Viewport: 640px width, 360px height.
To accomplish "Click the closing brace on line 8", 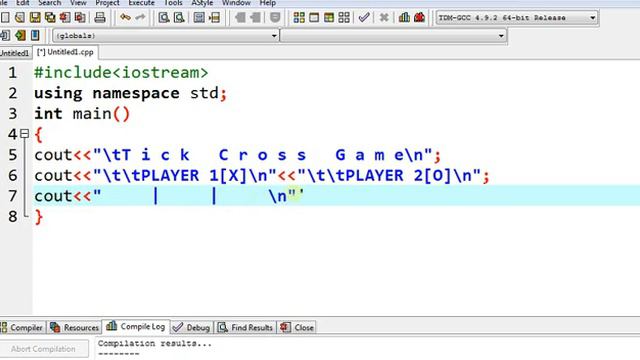I will pyautogui.click(x=39, y=217).
